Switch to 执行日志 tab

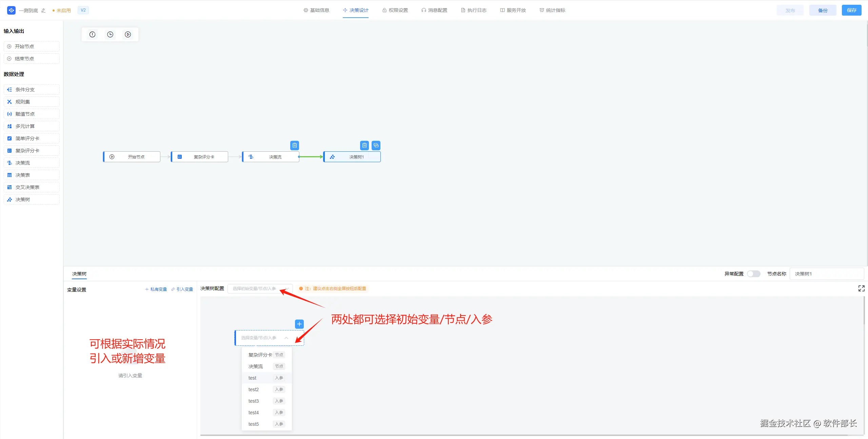(x=474, y=10)
